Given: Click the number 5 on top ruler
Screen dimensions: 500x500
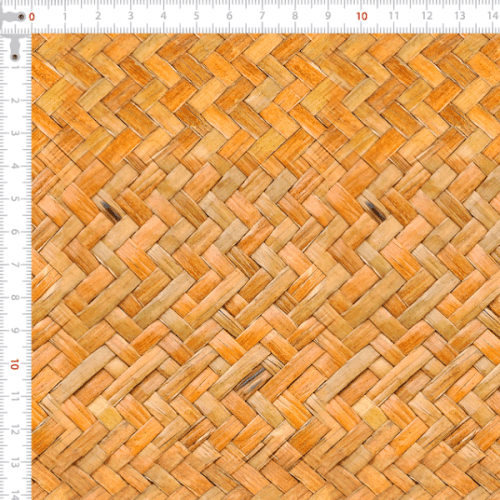Looking at the screenshot, I should [197, 16].
